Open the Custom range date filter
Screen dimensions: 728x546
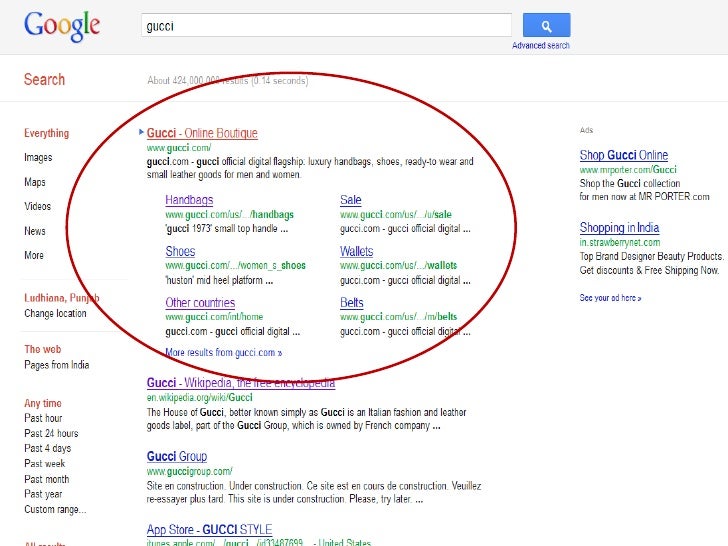[55, 509]
